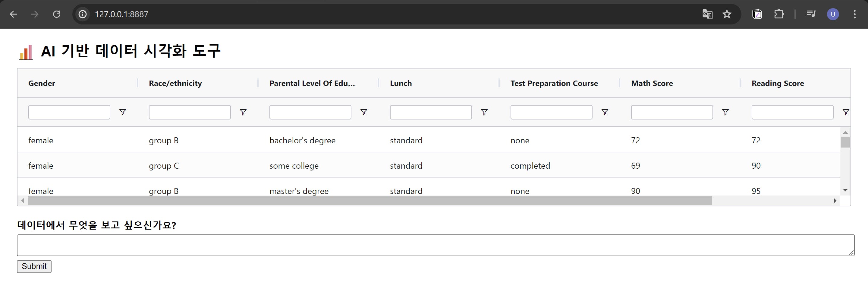
Task: Click the Gender column filter icon
Action: click(x=123, y=112)
